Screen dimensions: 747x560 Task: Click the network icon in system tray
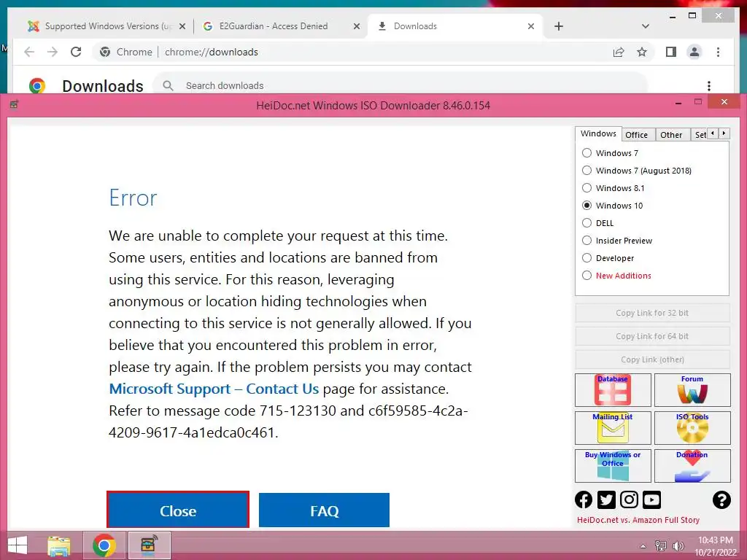coord(660,546)
